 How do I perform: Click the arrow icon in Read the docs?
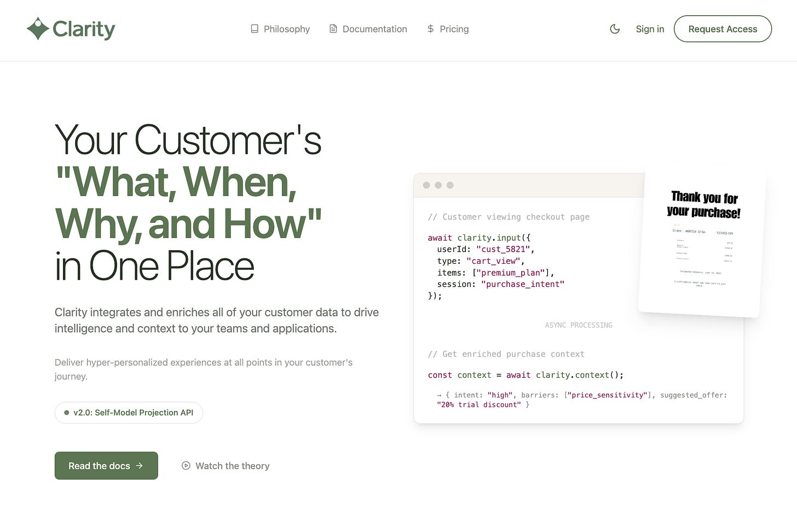[x=140, y=466]
